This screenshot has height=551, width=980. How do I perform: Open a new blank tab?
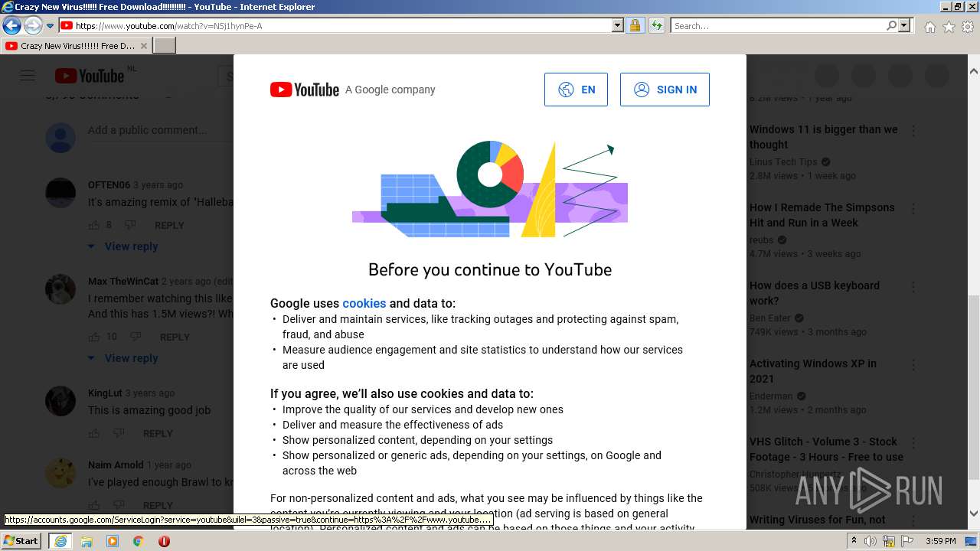point(165,46)
